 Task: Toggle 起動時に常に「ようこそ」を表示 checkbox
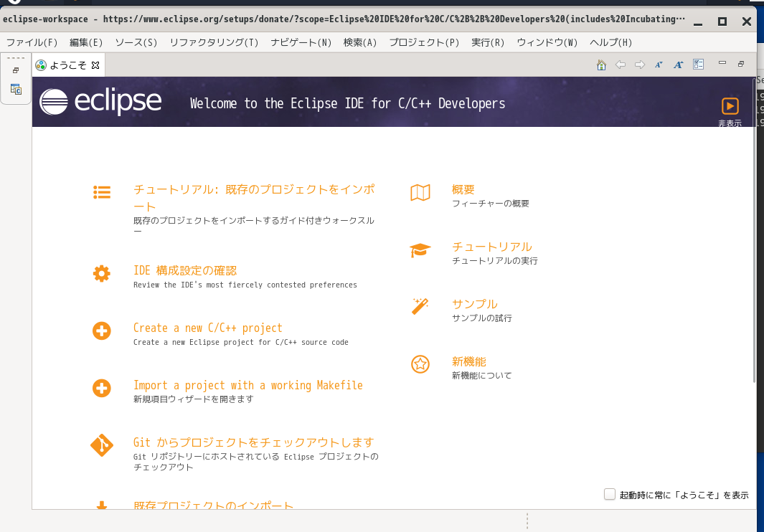(x=610, y=494)
